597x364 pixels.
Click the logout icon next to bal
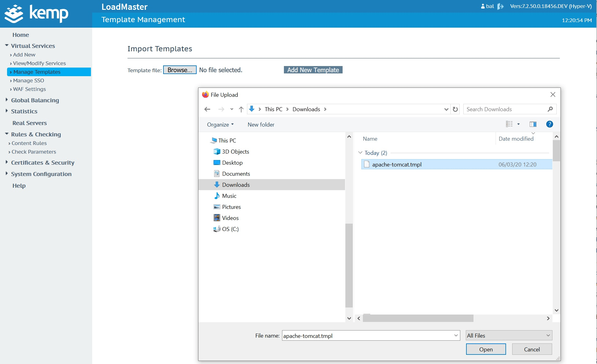pos(500,6)
